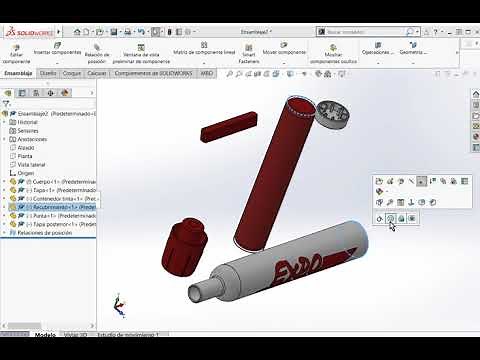Open View Orientation cube in the view toolbar
This screenshot has width=480, height=360.
tap(276, 74)
